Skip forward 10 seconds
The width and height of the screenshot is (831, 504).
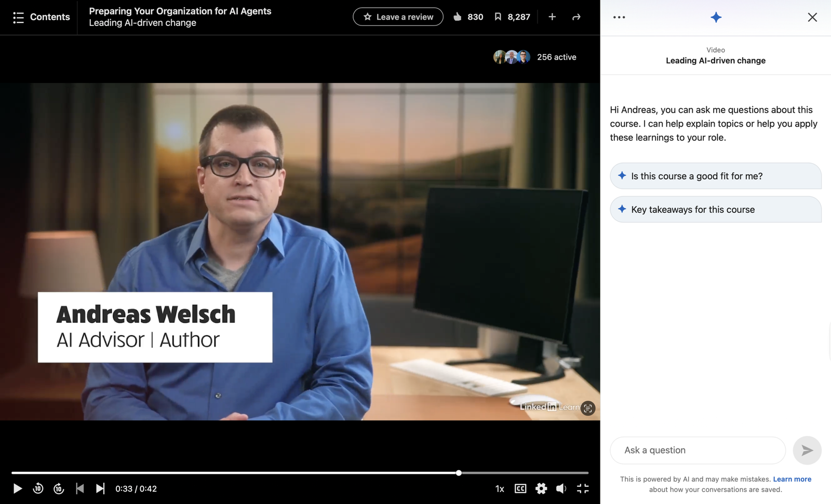[59, 488]
